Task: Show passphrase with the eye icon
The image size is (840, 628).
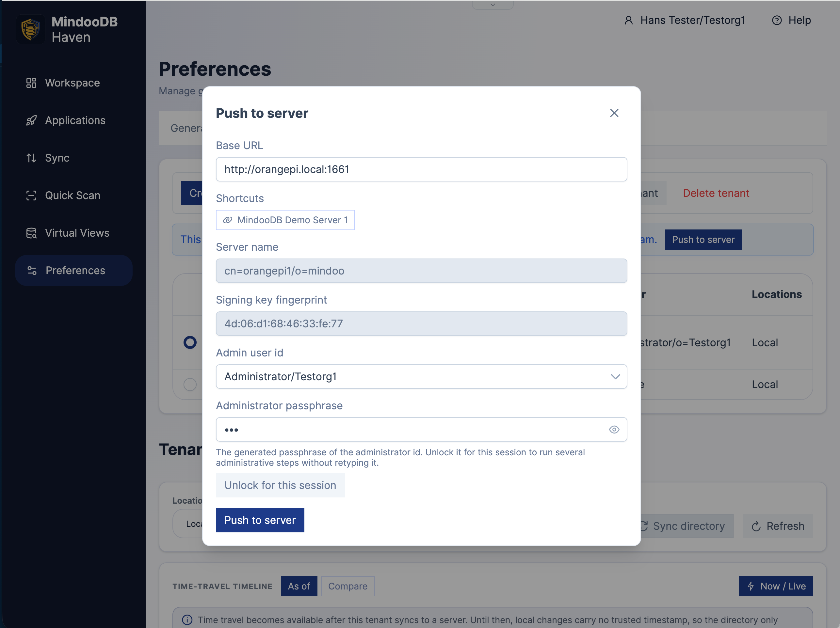Action: (614, 430)
